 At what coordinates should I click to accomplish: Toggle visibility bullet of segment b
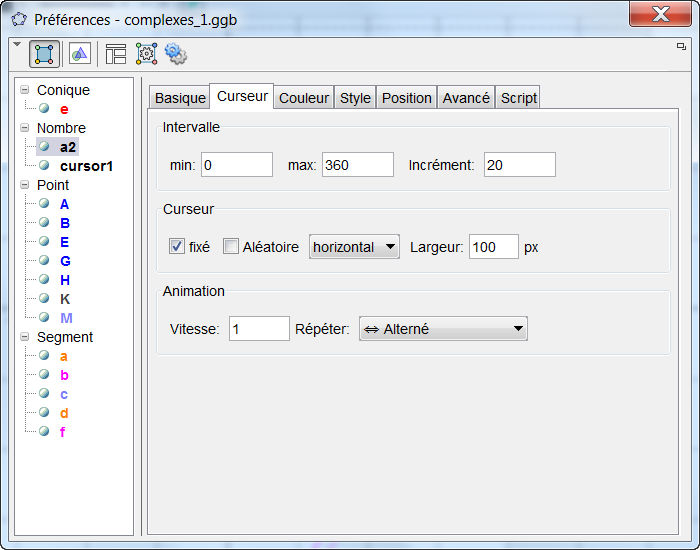(44, 374)
